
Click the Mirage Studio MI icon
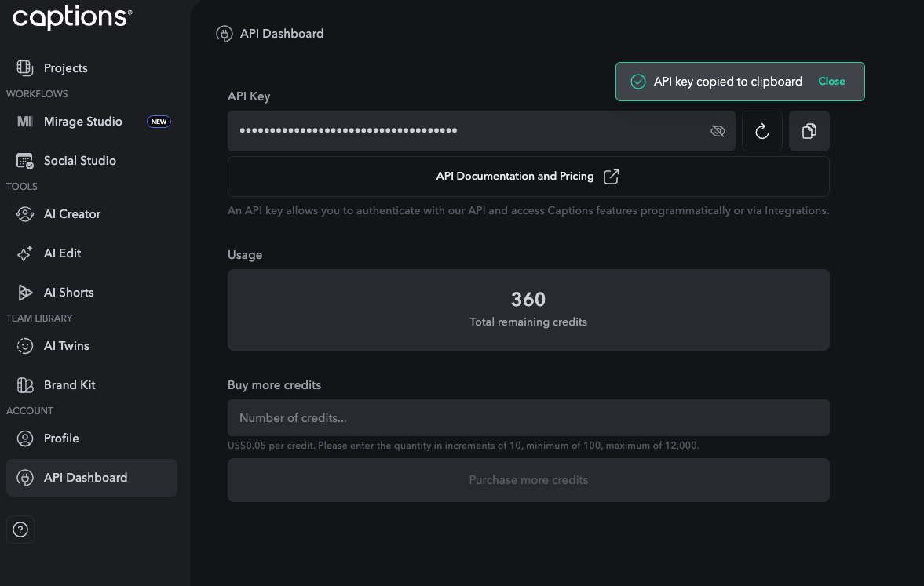click(25, 122)
